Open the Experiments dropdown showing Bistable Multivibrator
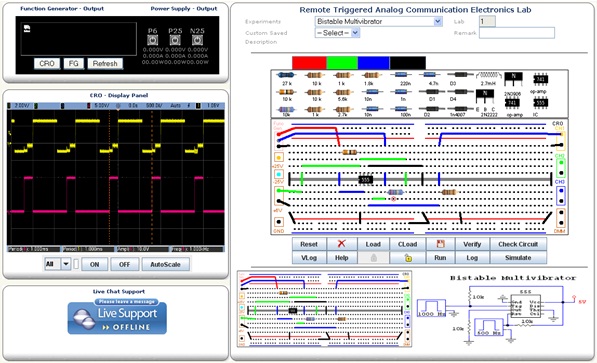This screenshot has width=597, height=363. 378,22
